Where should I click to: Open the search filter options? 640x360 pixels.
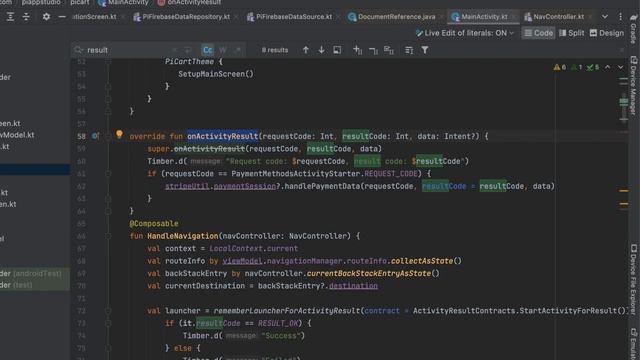pos(425,50)
